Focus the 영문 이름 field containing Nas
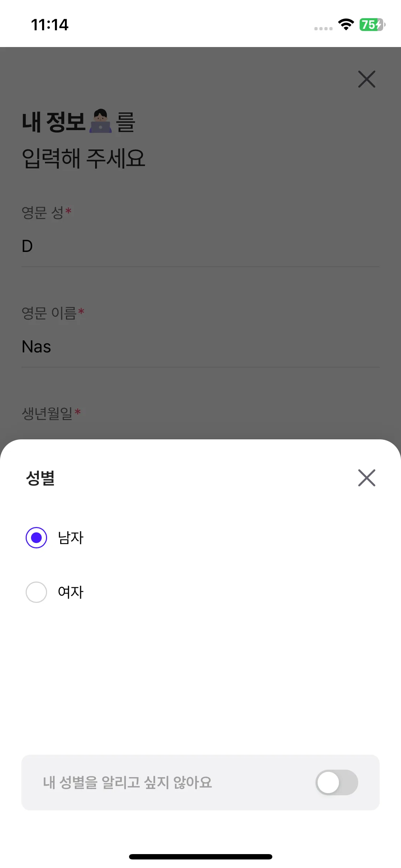 (200, 347)
